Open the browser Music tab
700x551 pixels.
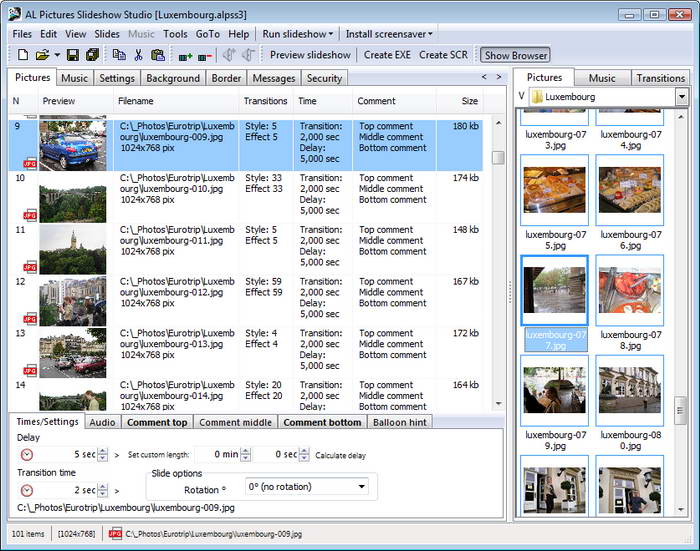pyautogui.click(x=602, y=78)
